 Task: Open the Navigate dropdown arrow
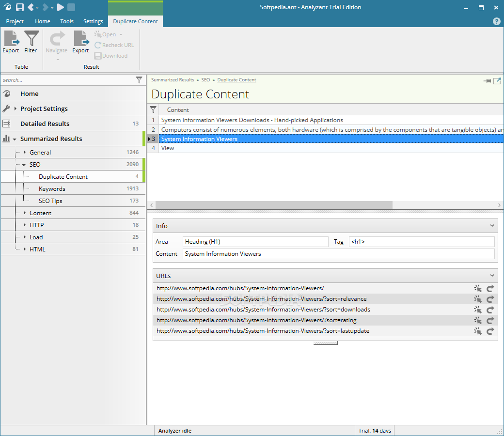click(x=58, y=60)
